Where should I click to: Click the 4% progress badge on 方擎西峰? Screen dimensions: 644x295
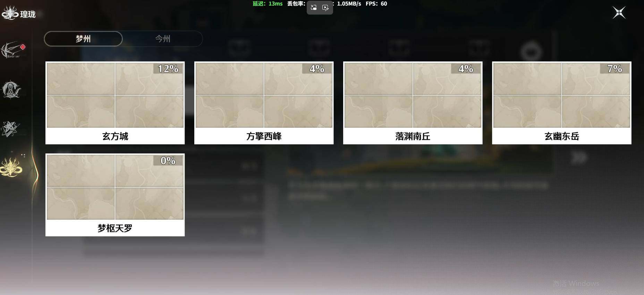click(x=317, y=69)
